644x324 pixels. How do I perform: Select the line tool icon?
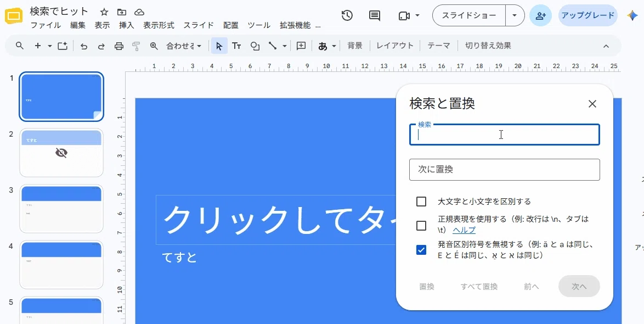272,46
